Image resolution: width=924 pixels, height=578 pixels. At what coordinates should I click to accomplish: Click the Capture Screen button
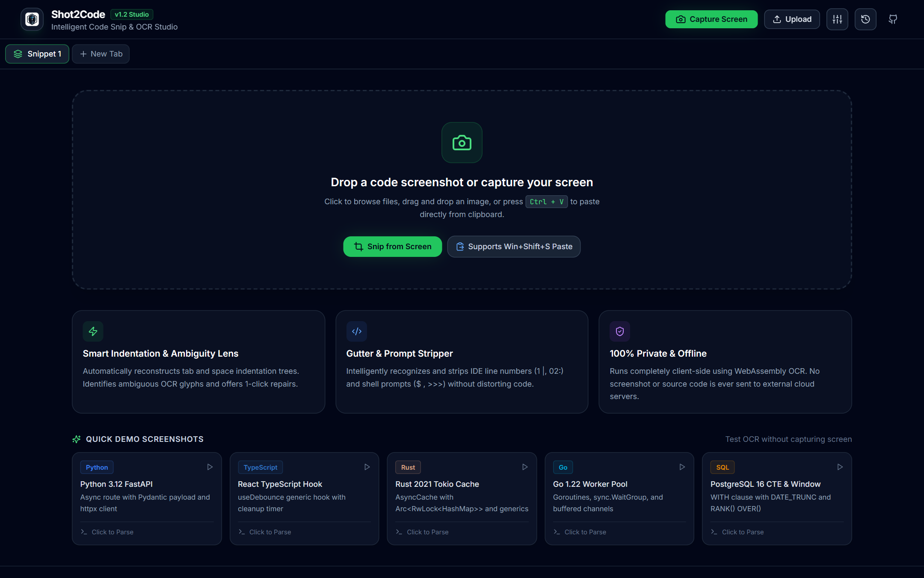point(711,19)
